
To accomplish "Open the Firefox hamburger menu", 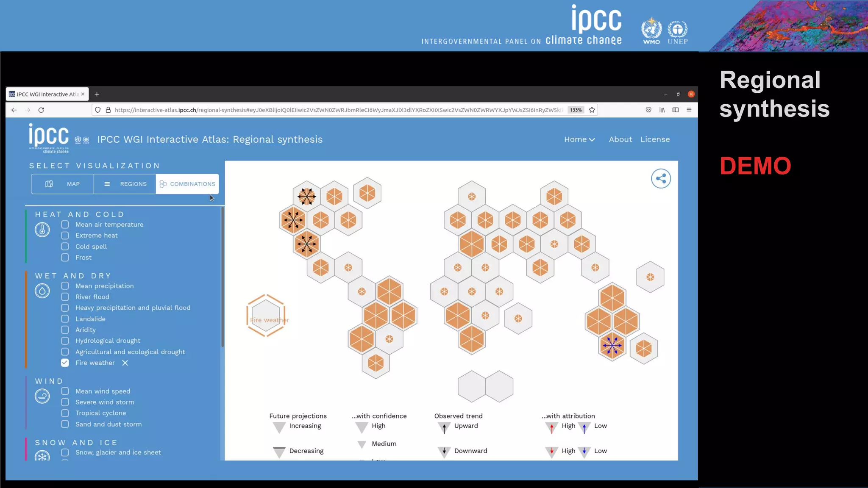I will pyautogui.click(x=689, y=110).
